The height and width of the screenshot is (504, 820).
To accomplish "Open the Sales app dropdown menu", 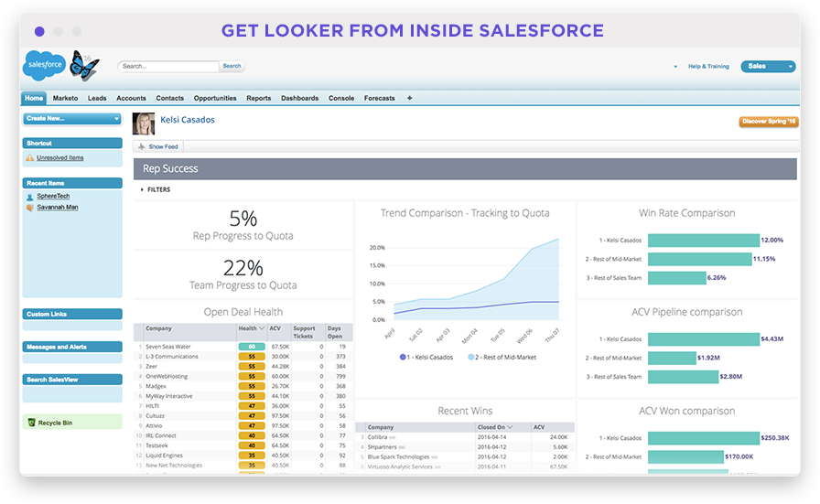I will [x=768, y=67].
